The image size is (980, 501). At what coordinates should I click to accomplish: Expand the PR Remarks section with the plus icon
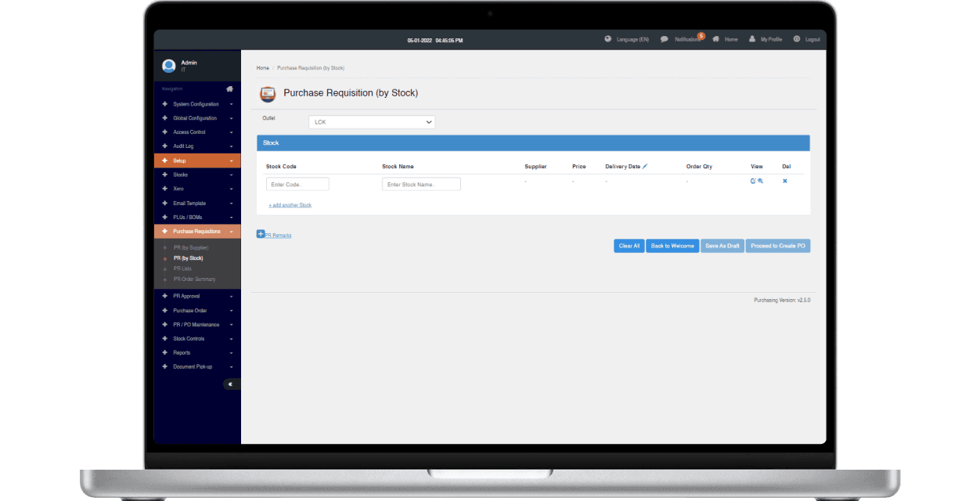260,232
